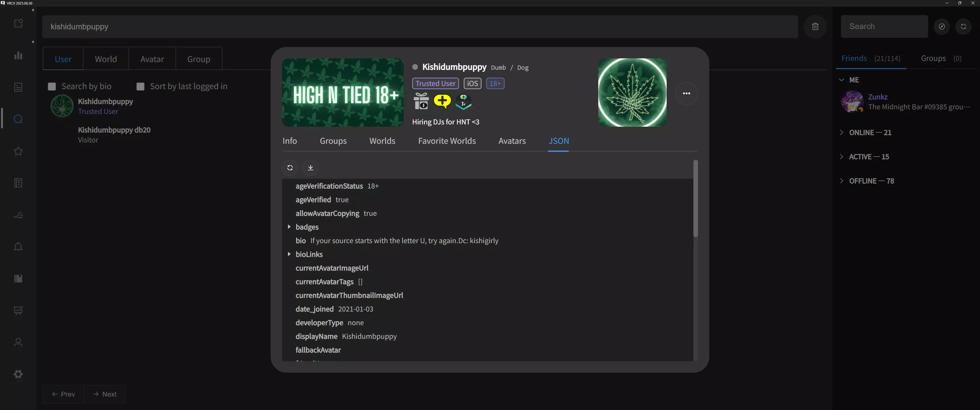Enable Sort by last logged in checkbox

click(140, 87)
